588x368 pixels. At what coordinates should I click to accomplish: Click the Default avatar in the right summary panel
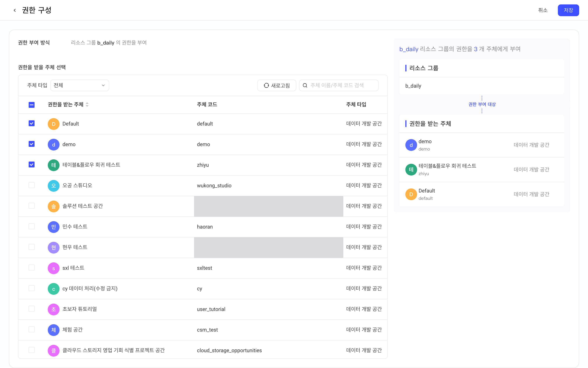pos(411,194)
